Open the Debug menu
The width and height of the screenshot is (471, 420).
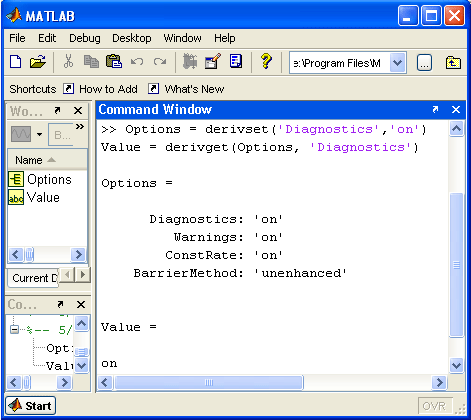[x=85, y=38]
